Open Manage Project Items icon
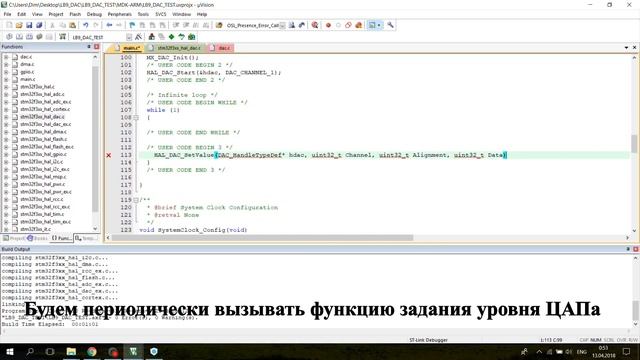The width and height of the screenshot is (640, 360). point(151,37)
